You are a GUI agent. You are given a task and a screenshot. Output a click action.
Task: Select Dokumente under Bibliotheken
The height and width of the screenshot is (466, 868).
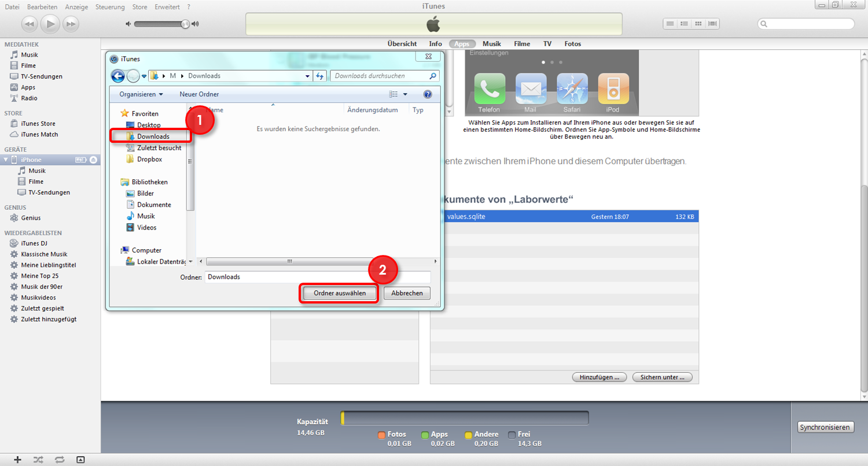point(154,205)
